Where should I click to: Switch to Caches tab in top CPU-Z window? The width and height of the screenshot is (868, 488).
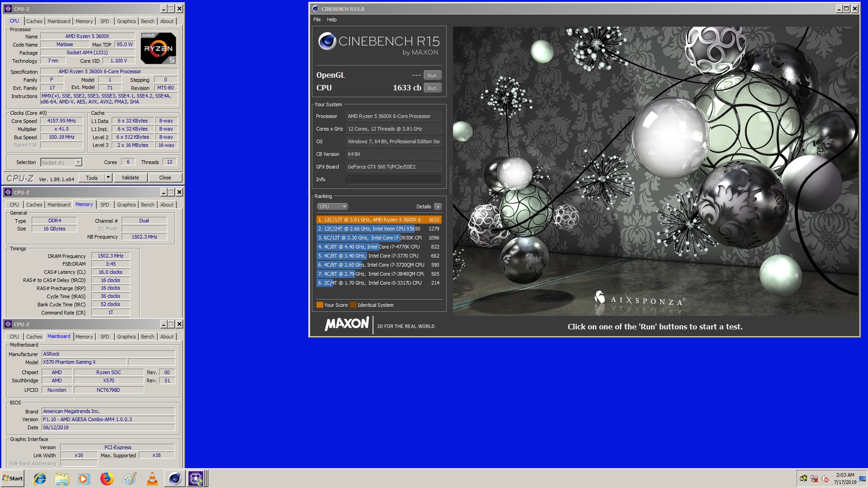pos(34,21)
